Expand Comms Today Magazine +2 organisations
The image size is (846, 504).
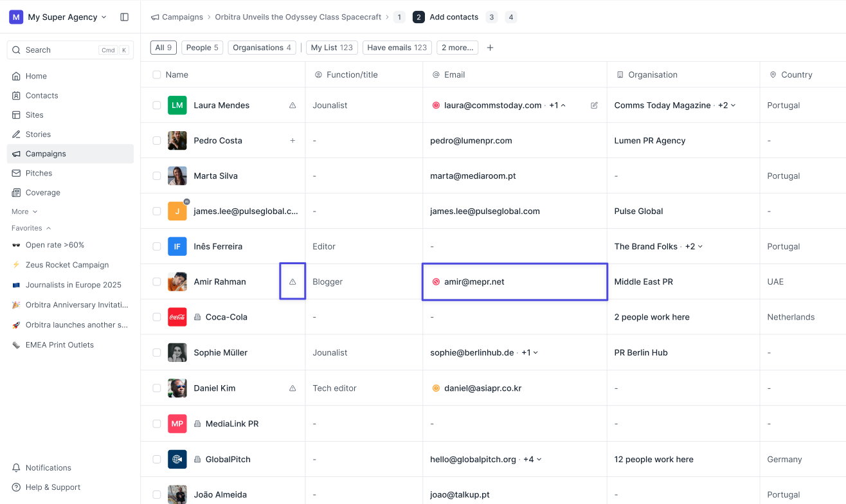coord(727,105)
